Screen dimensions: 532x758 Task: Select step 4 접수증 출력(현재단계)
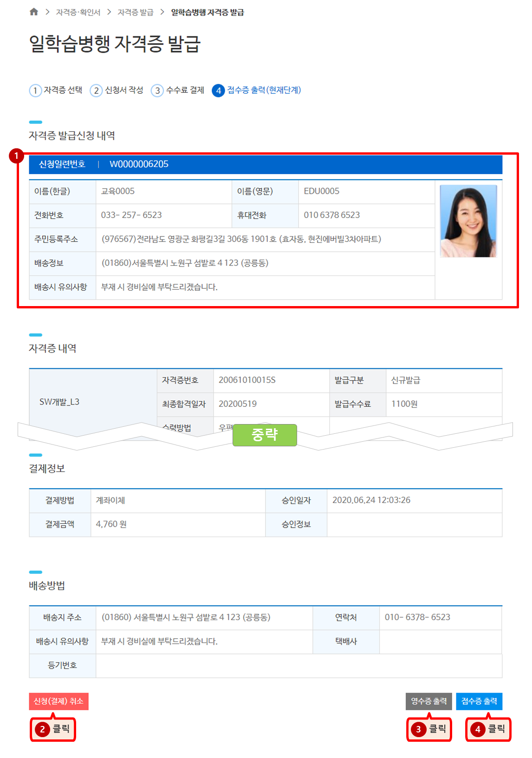(257, 90)
